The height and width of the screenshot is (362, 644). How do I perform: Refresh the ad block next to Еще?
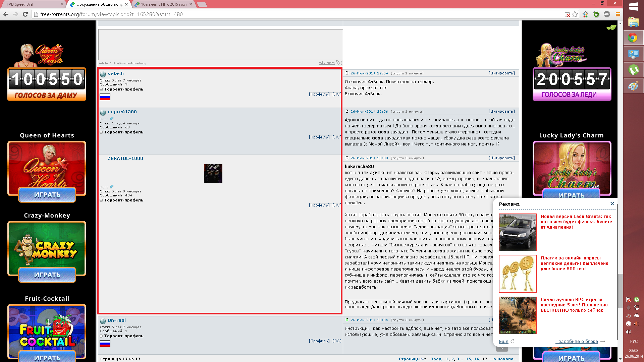pos(513,341)
